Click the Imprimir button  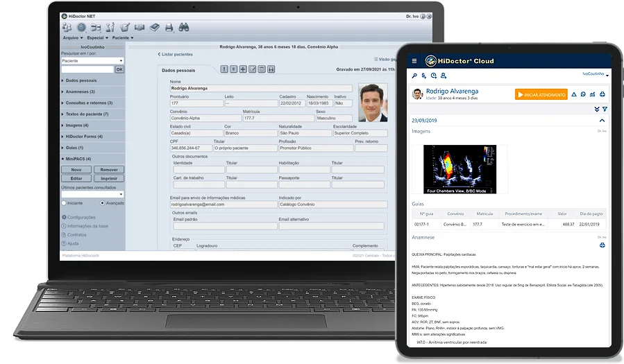pos(109,178)
